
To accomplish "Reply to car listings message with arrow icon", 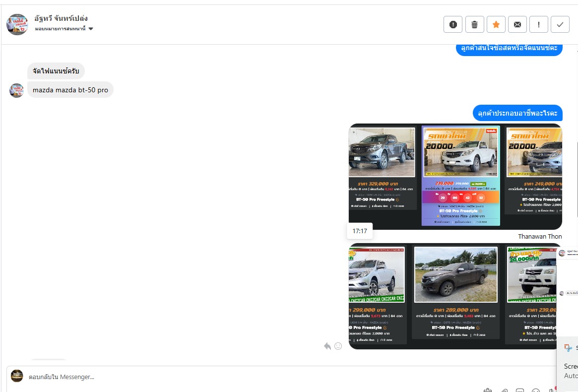I will (327, 346).
